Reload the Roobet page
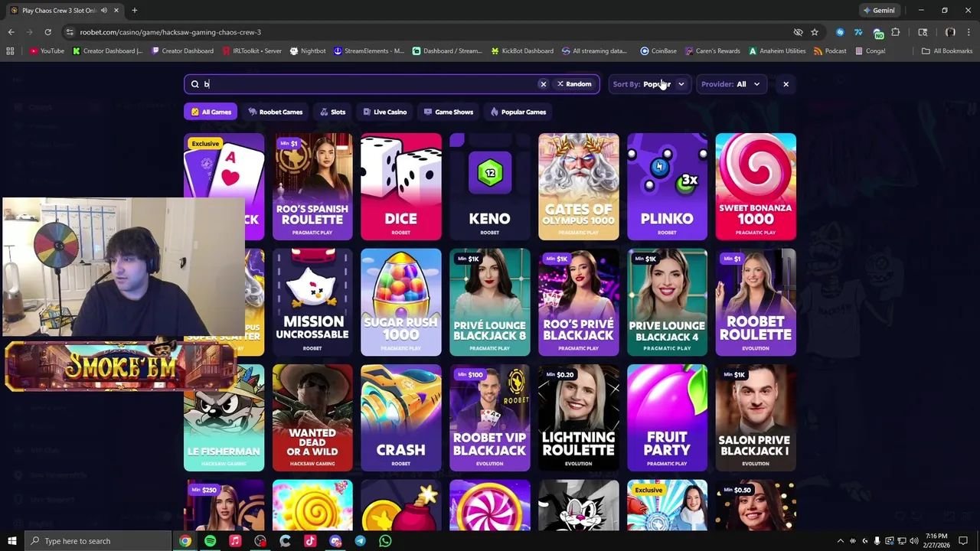Screen dimensions: 980x551 point(47,32)
